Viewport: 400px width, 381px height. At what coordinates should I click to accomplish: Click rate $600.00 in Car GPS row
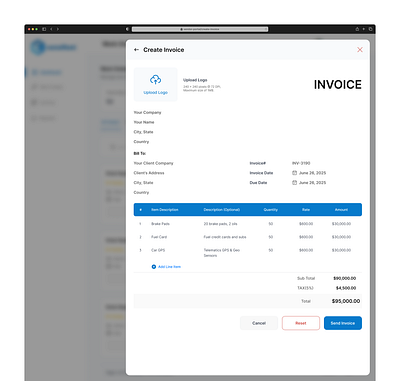[x=306, y=250]
